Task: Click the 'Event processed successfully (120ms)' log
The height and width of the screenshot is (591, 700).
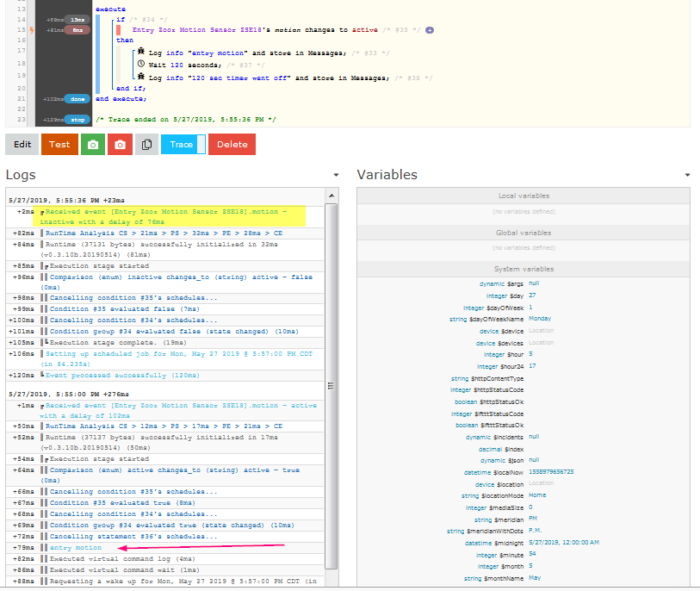Action: (122, 376)
